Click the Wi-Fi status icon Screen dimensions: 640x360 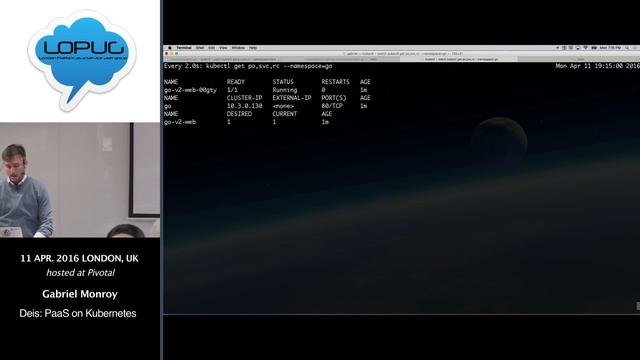pos(585,48)
